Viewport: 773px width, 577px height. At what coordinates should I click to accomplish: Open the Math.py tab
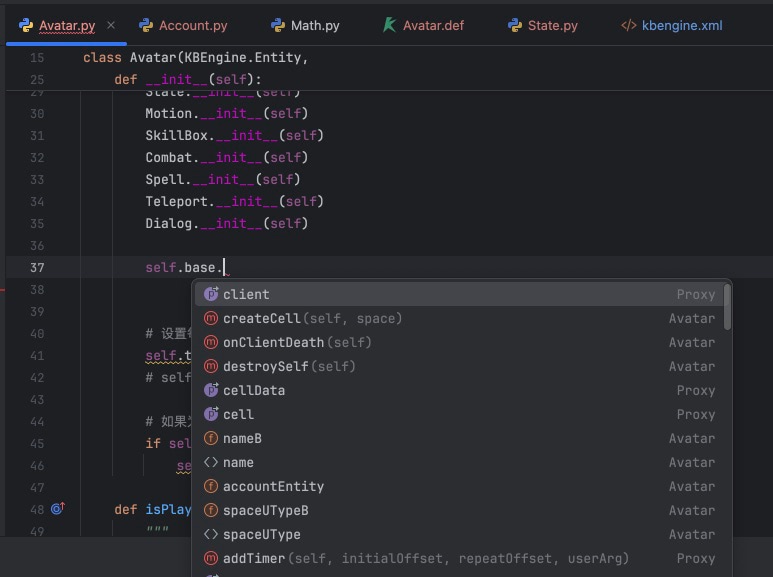pyautogui.click(x=314, y=26)
